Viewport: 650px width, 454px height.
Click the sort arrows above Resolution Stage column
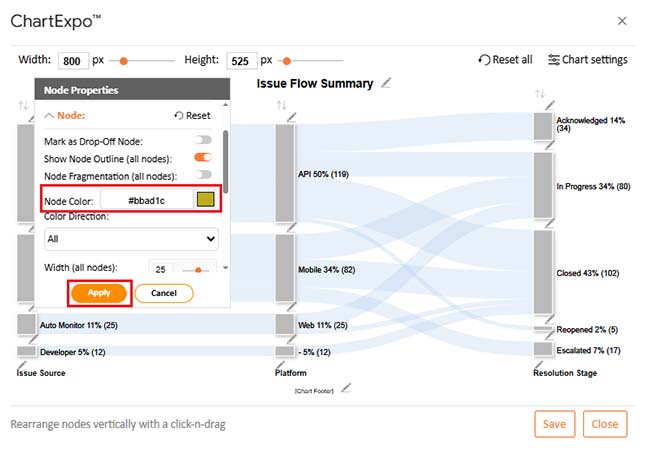(x=538, y=94)
